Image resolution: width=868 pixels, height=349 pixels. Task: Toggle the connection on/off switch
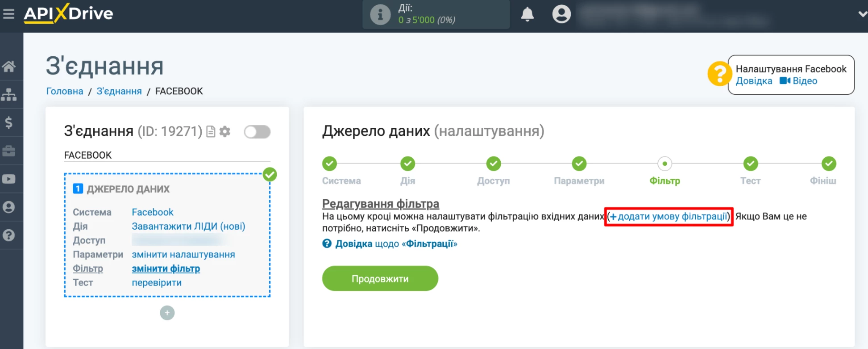coord(257,132)
